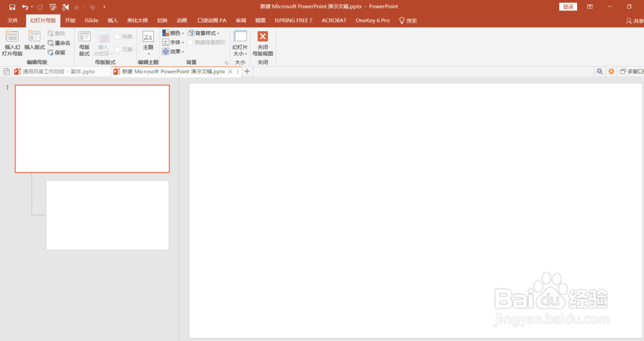Click the 共享 share button
Screen dimensions: 644x341
point(635,21)
